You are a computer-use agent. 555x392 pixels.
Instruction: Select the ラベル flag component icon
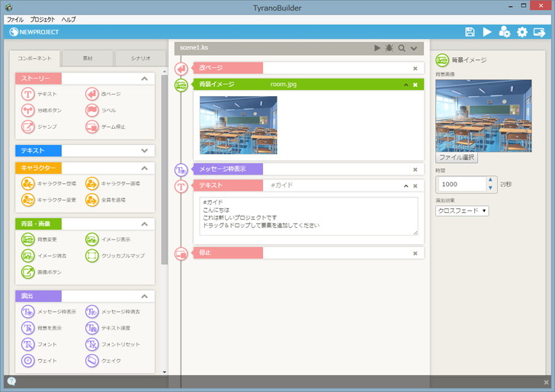tap(91, 111)
